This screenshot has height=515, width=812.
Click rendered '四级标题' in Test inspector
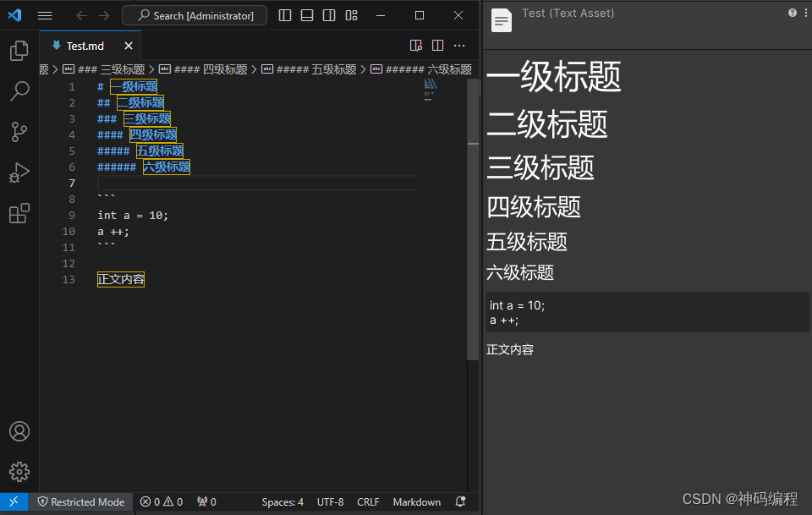tap(534, 206)
